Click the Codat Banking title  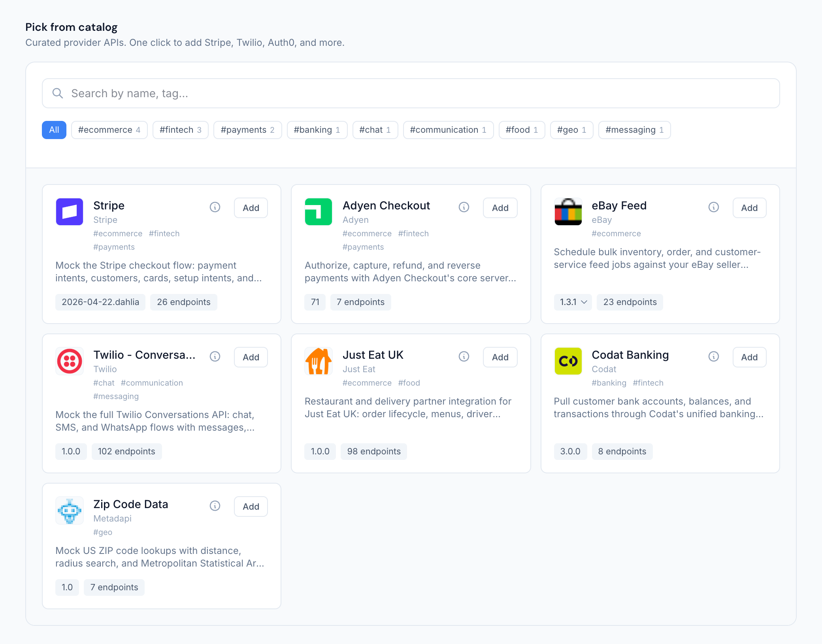click(630, 355)
